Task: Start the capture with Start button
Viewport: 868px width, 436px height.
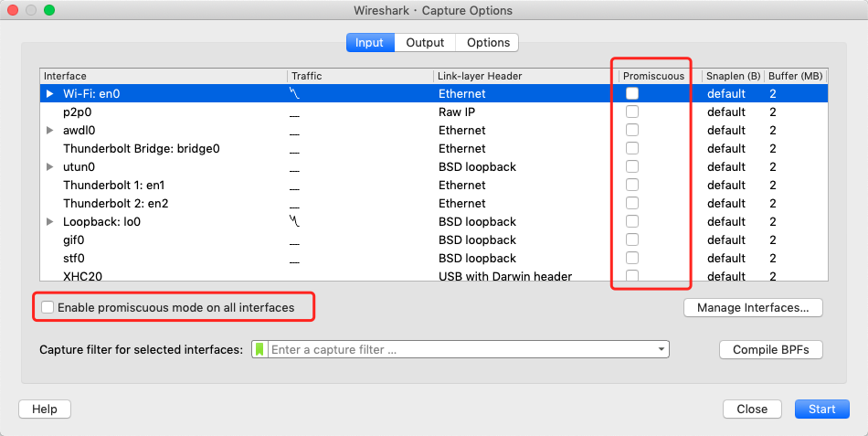Action: pos(822,409)
